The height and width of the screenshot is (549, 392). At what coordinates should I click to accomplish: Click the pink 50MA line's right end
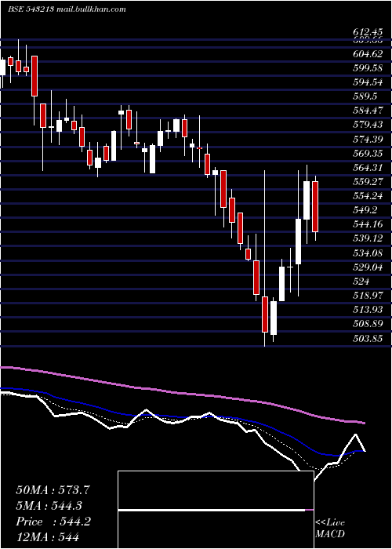(364, 423)
